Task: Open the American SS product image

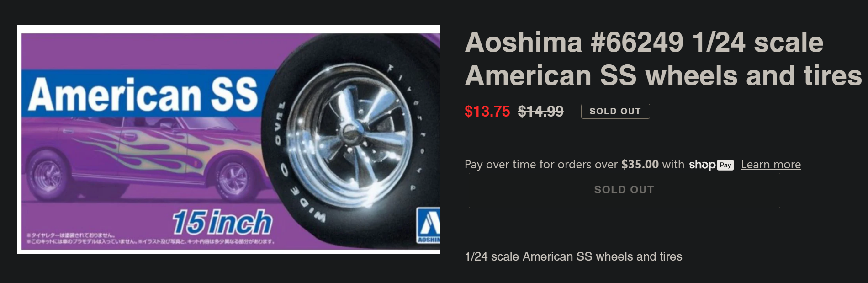Action: (228, 139)
